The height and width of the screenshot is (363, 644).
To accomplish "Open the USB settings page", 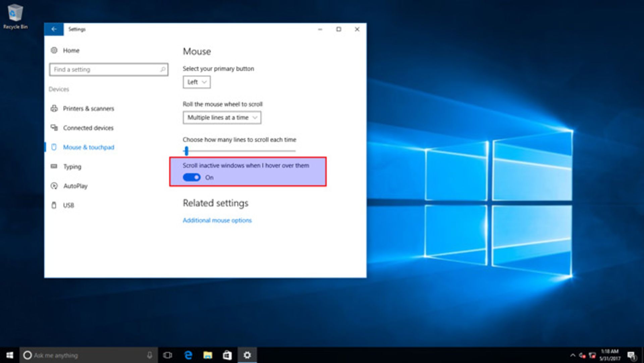I will 68,205.
